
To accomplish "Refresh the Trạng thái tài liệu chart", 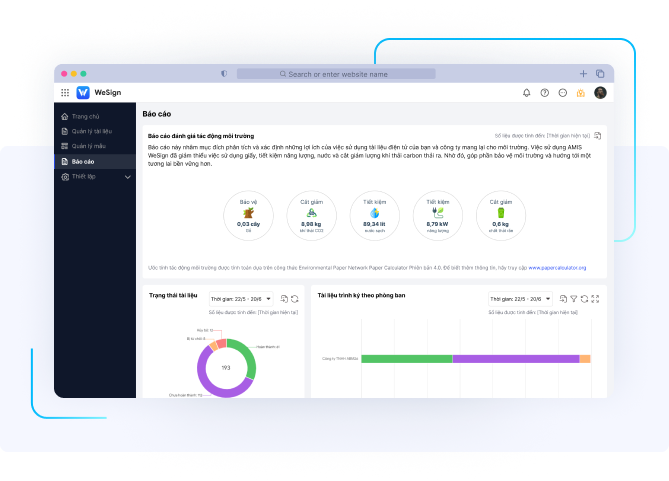I will [x=295, y=299].
